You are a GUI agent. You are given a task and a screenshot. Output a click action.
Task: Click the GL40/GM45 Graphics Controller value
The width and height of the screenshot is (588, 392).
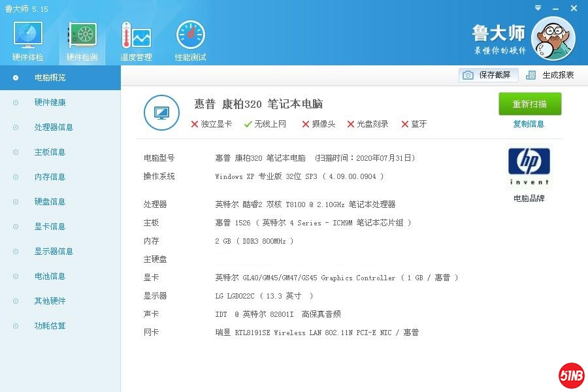336,278
